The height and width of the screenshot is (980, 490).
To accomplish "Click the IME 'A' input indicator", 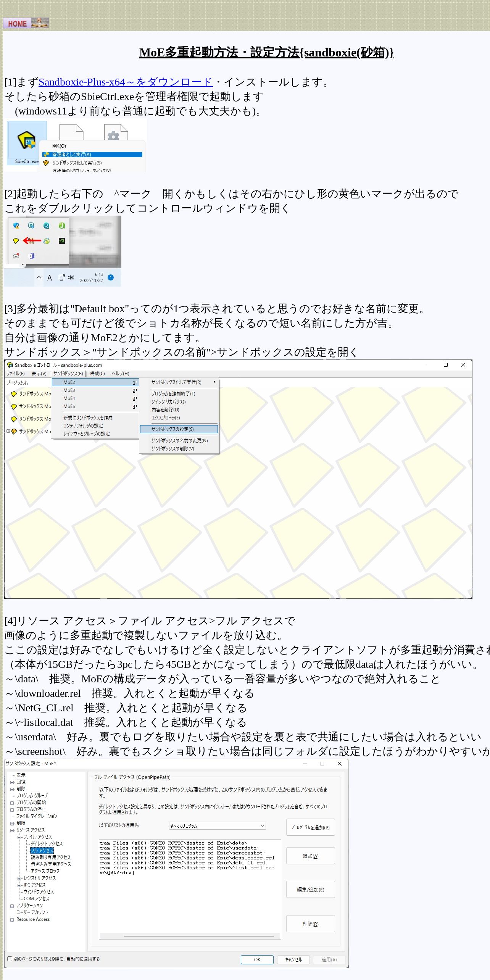I will coord(50,278).
